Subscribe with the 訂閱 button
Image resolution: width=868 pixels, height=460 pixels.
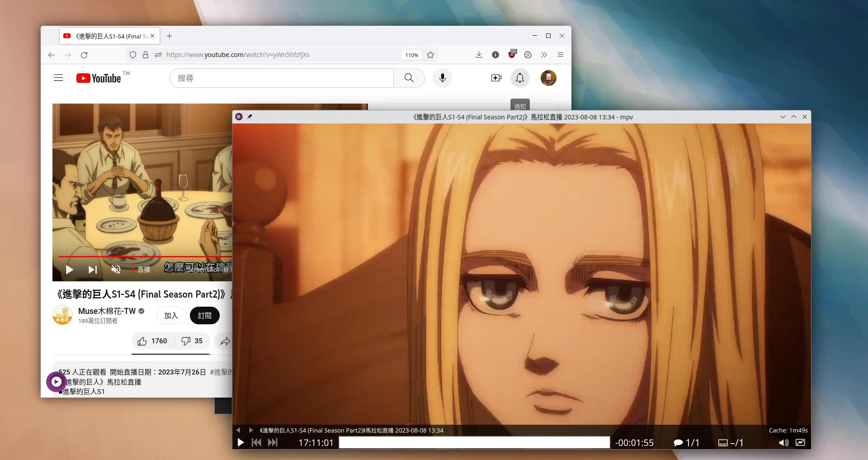click(x=204, y=315)
